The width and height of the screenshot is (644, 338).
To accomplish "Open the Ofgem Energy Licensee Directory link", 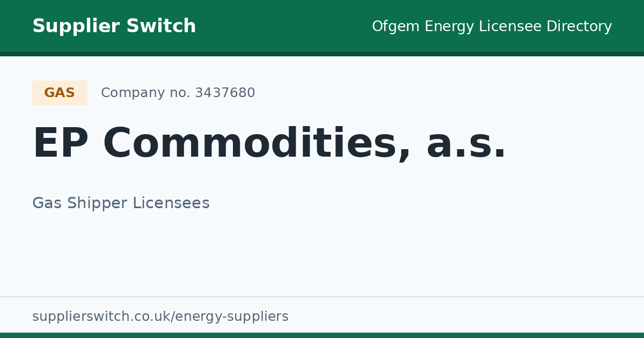I will point(492,26).
